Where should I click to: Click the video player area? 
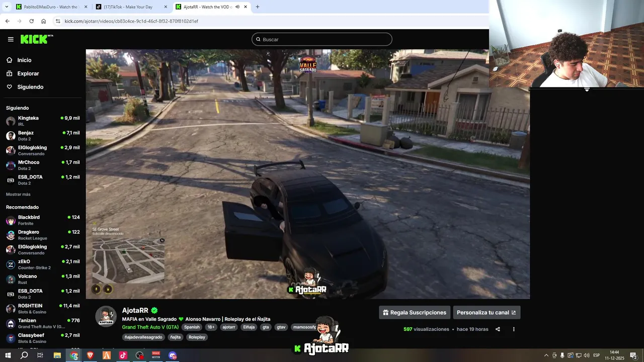point(307,174)
